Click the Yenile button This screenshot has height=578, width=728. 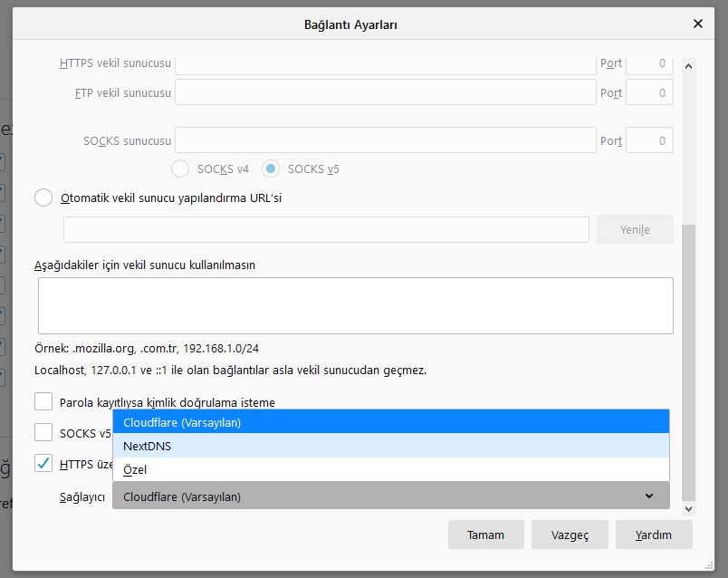click(634, 229)
